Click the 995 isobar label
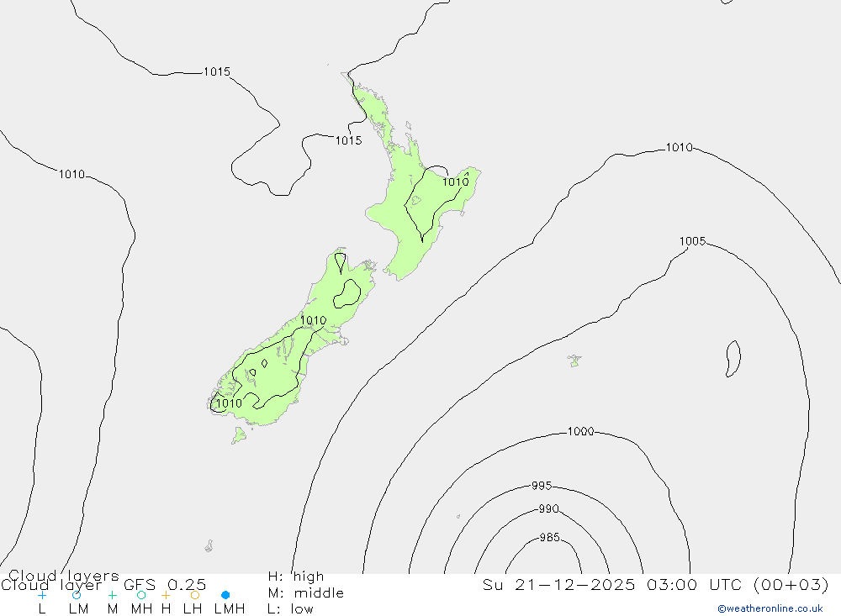The height and width of the screenshot is (616, 841). [541, 486]
